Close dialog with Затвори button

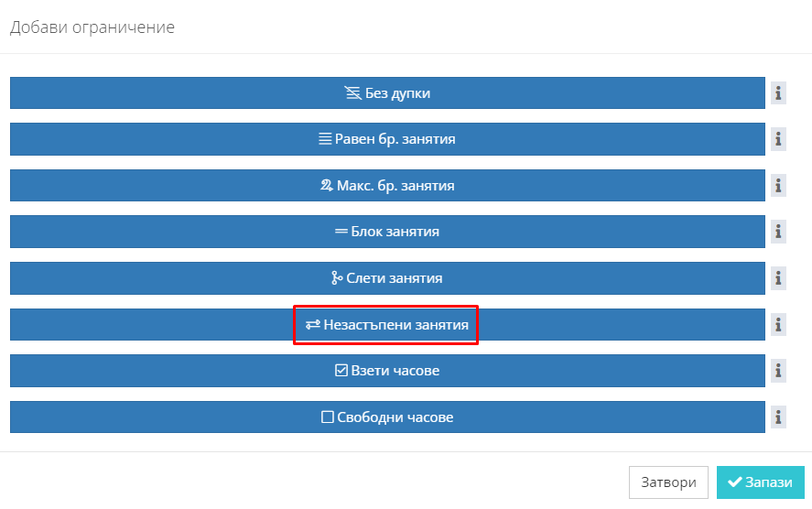668,482
